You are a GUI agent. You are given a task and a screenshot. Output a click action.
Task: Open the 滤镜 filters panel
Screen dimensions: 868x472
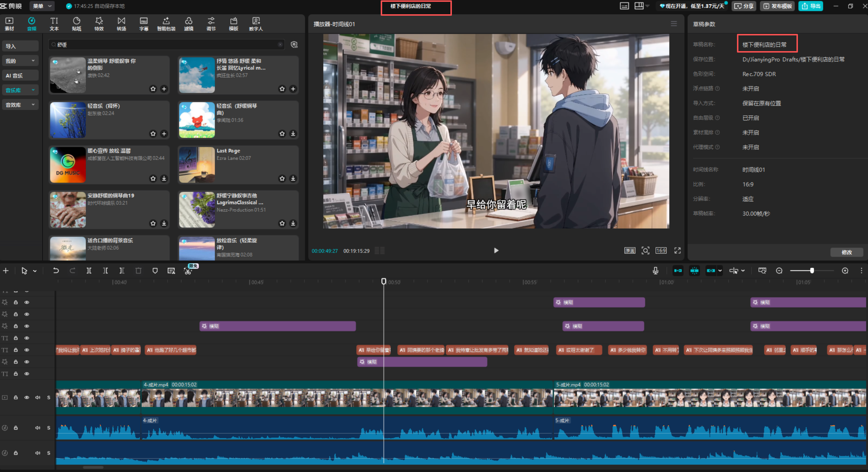coord(189,24)
